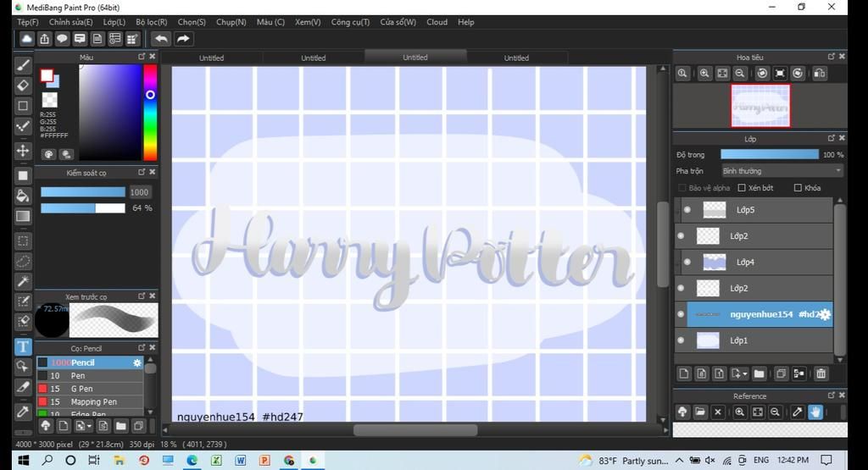Click the brush size value 1000

pyautogui.click(x=139, y=192)
